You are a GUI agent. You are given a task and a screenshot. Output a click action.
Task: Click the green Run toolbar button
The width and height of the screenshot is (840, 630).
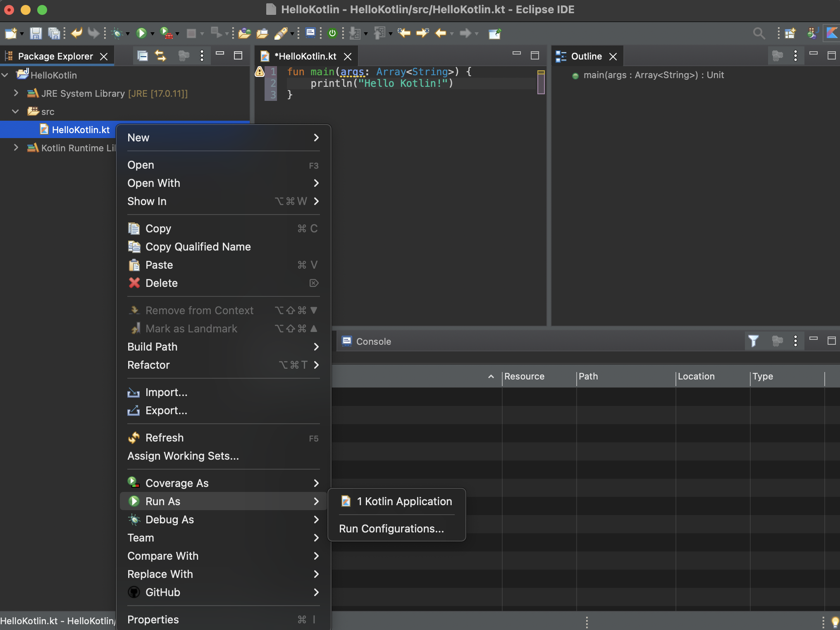coord(141,33)
